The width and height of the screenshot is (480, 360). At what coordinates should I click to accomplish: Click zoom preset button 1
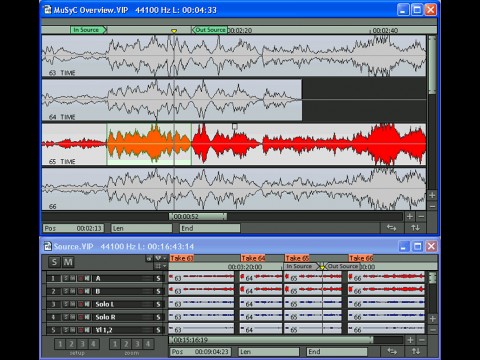tap(115, 344)
